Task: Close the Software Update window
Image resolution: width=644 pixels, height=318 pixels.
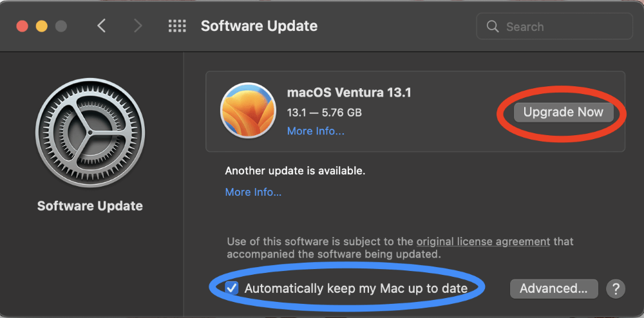Action: pos(23,26)
